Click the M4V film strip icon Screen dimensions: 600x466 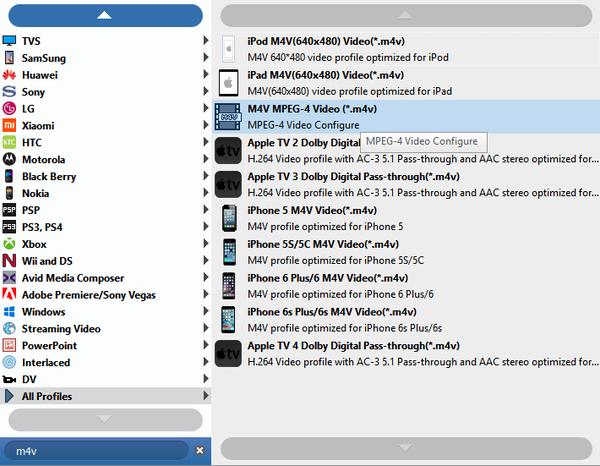pyautogui.click(x=228, y=116)
